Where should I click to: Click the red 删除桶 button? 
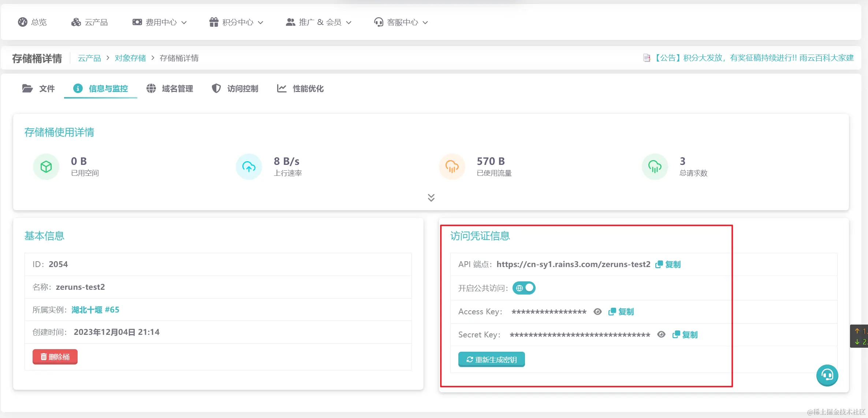(x=55, y=357)
